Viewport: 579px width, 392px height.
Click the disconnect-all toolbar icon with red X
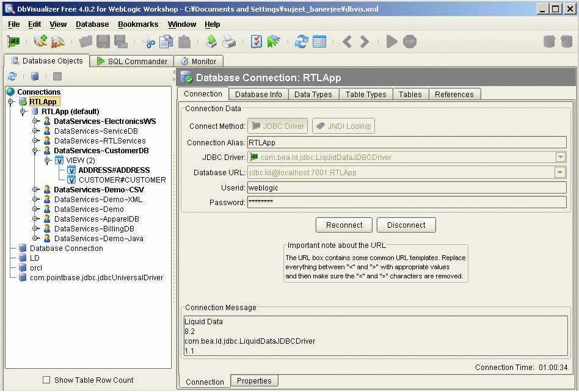pyautogui.click(x=58, y=42)
